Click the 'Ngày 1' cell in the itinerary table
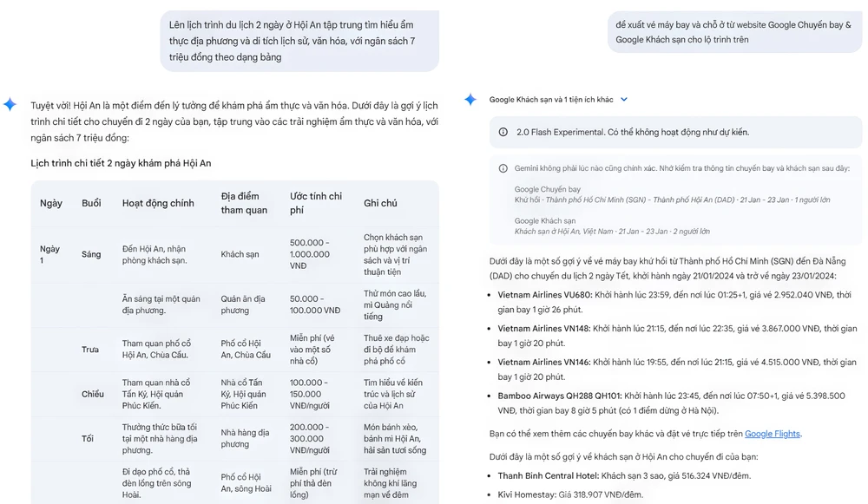Screen dimensions: 868x504 point(49,254)
